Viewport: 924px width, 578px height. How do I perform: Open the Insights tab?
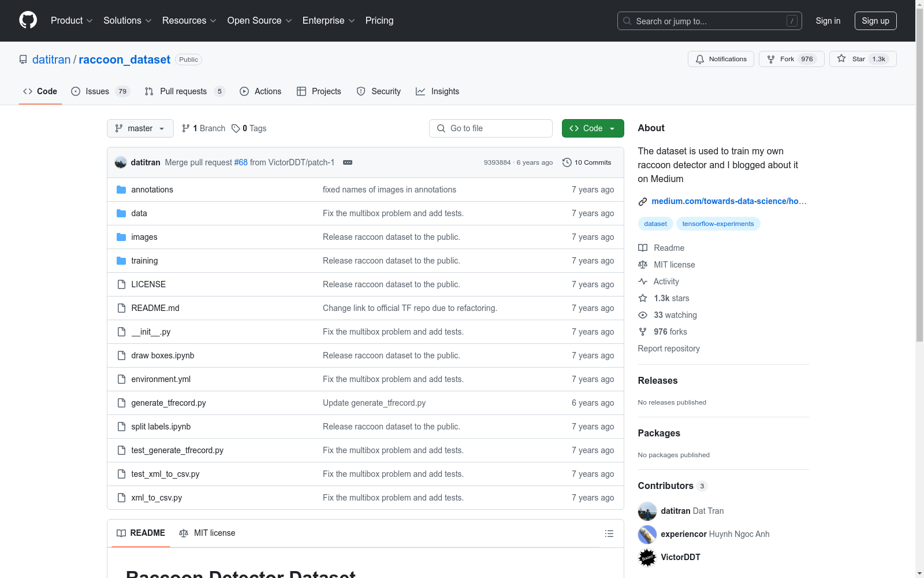(438, 91)
